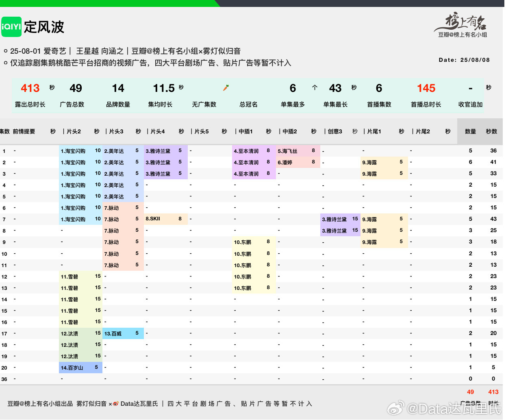Image resolution: width=506 pixels, height=420 pixels.
Task: Click 10.东鹏 in the episode 13 row
Action: coord(243,288)
